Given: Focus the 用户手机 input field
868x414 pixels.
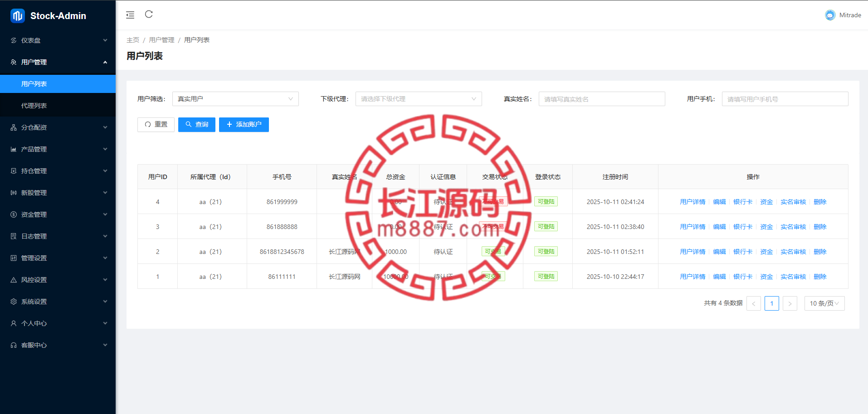Looking at the screenshot, I should point(785,99).
